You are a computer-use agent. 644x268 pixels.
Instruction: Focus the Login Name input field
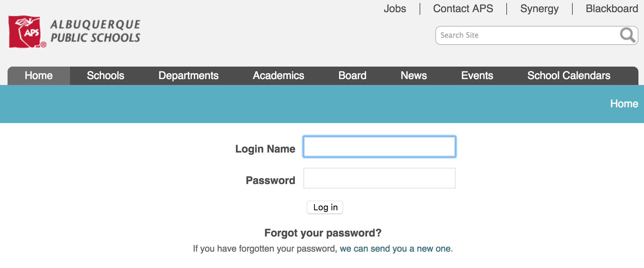[379, 147]
